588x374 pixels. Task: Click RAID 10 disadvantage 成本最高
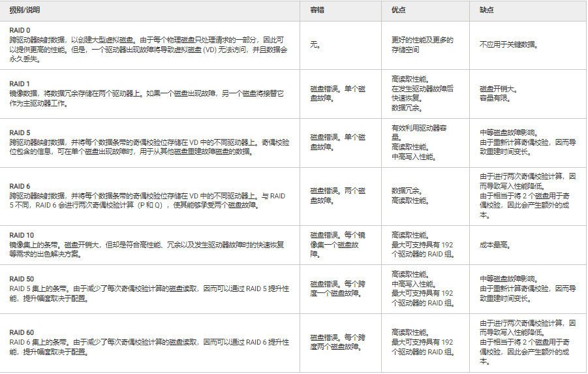click(x=495, y=245)
